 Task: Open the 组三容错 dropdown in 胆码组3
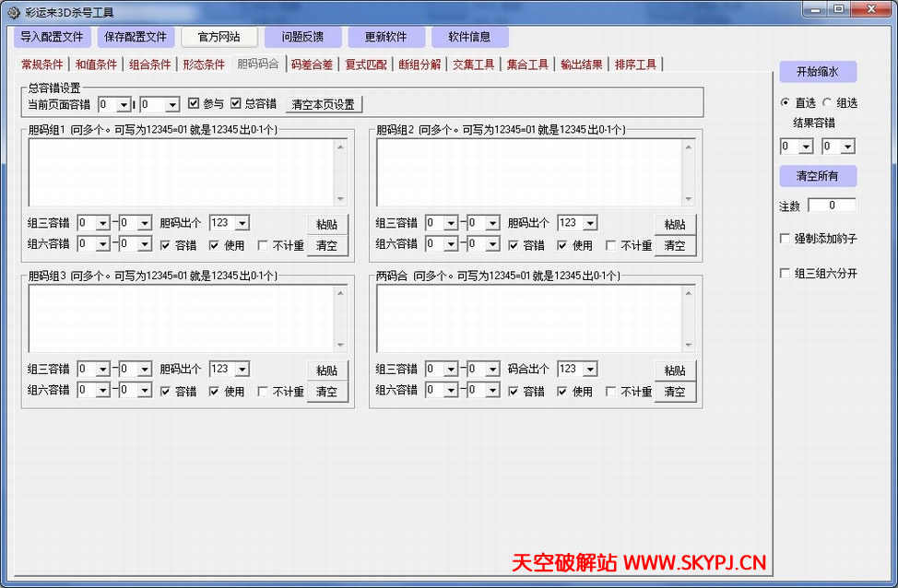(x=93, y=369)
